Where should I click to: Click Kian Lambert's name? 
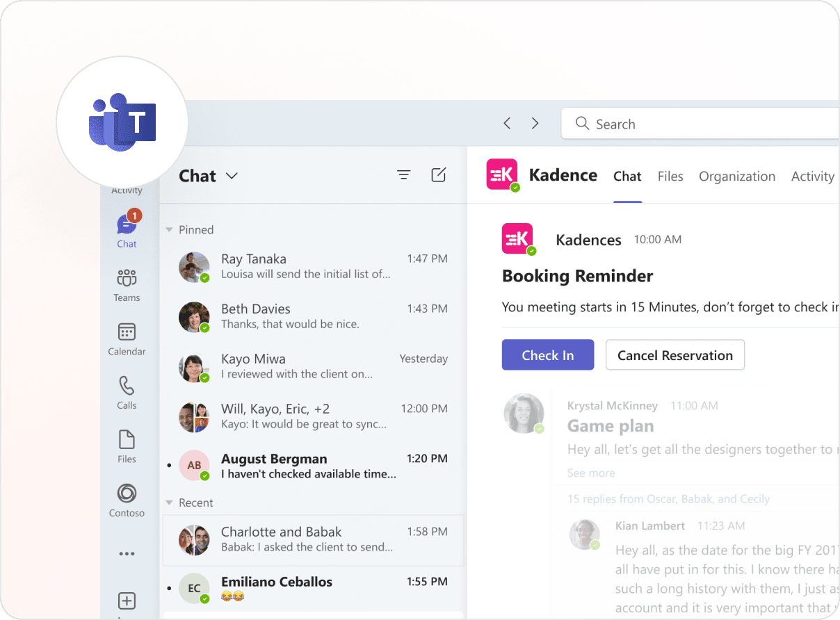click(x=650, y=525)
